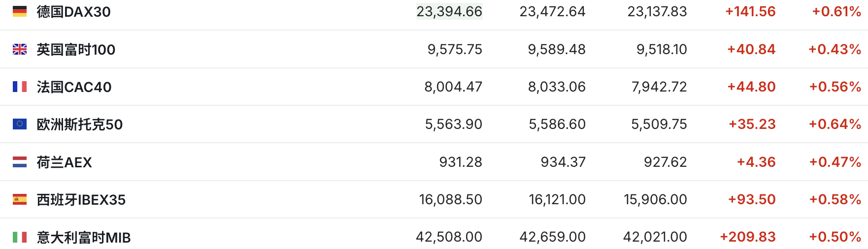Click the IBEX35 high value 16,121.00
The width and height of the screenshot is (868, 249).
557,199
